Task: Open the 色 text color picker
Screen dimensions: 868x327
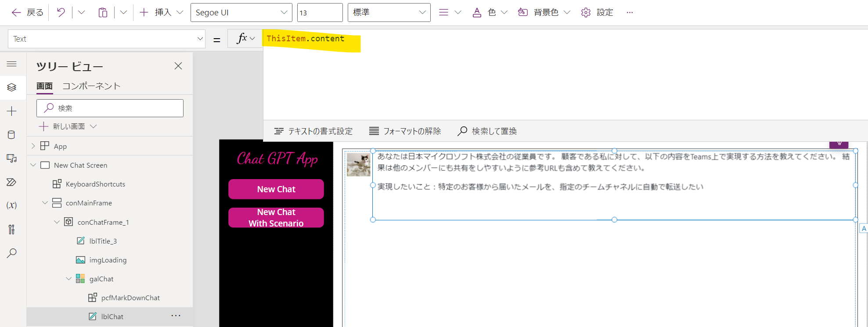Action: pos(490,12)
